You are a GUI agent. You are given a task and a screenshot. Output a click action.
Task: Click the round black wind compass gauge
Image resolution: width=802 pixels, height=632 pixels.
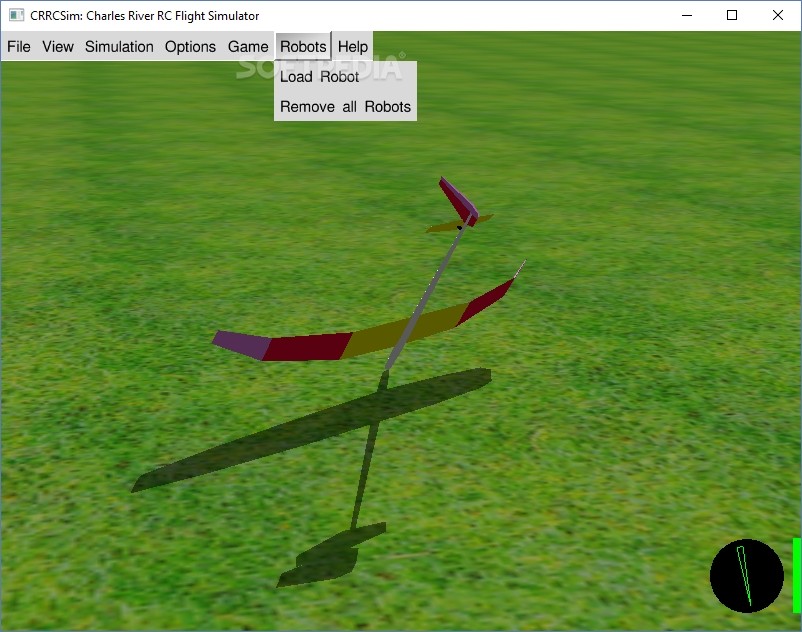click(747, 576)
